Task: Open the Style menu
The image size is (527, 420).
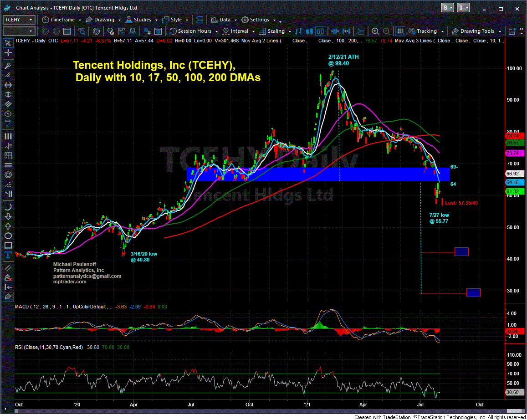Action: pos(175,20)
